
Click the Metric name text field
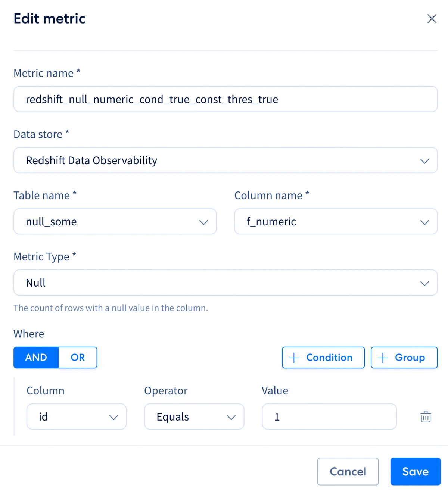click(225, 99)
